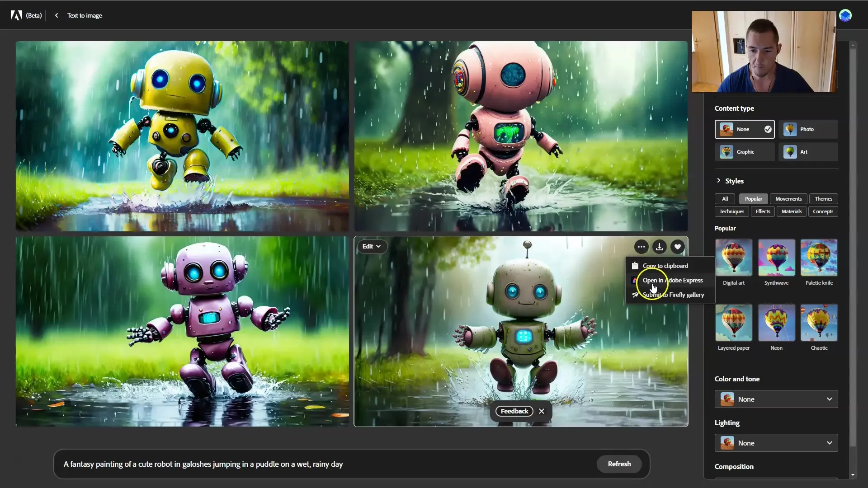Image resolution: width=868 pixels, height=488 pixels.
Task: Select the yellow robot thumbnail image
Action: pos(182,135)
